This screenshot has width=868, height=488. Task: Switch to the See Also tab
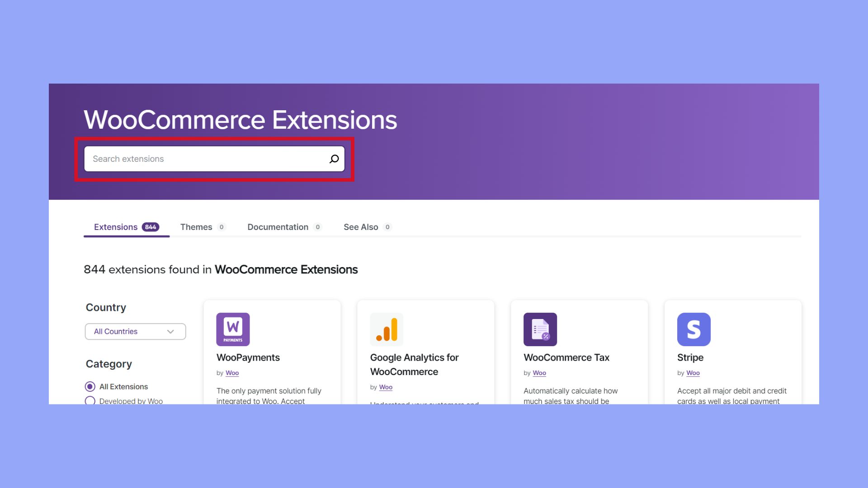coord(368,227)
